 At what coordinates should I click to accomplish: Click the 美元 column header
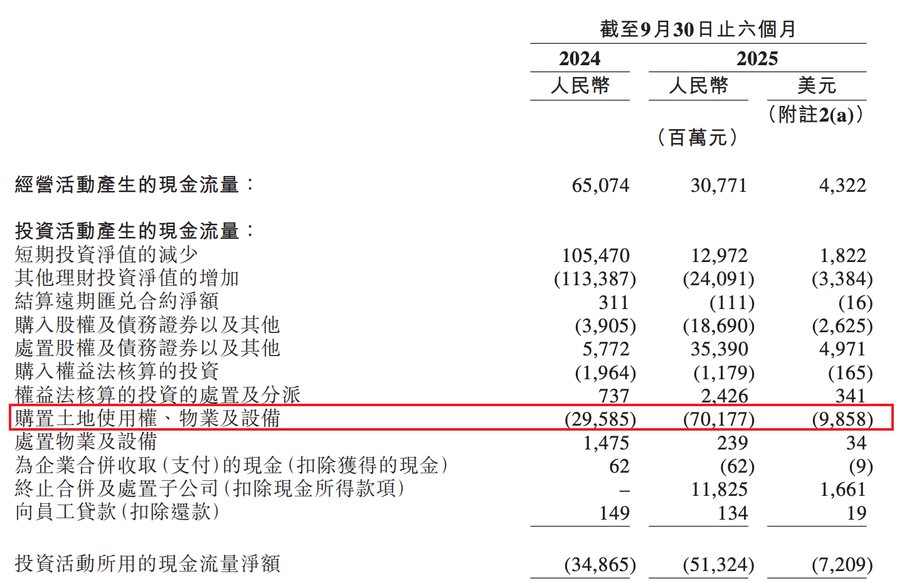(817, 85)
